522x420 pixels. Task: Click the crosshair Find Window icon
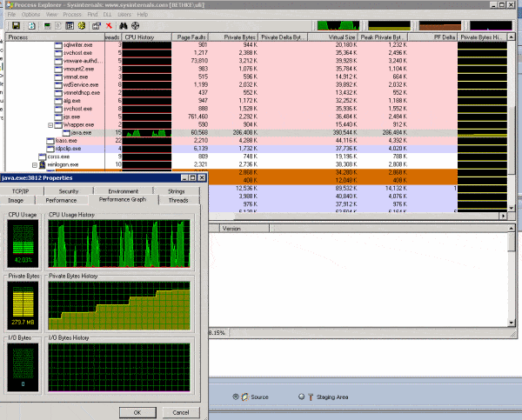click(x=135, y=25)
